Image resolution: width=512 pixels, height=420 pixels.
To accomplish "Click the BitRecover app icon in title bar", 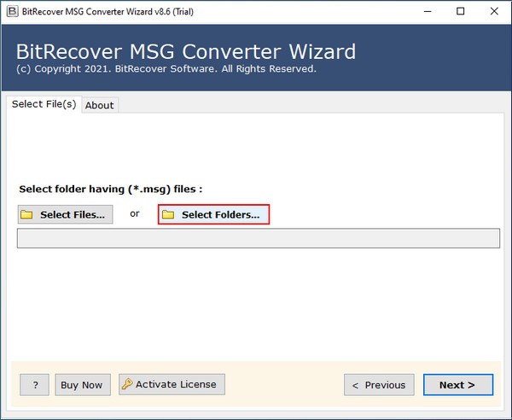I will [13, 11].
